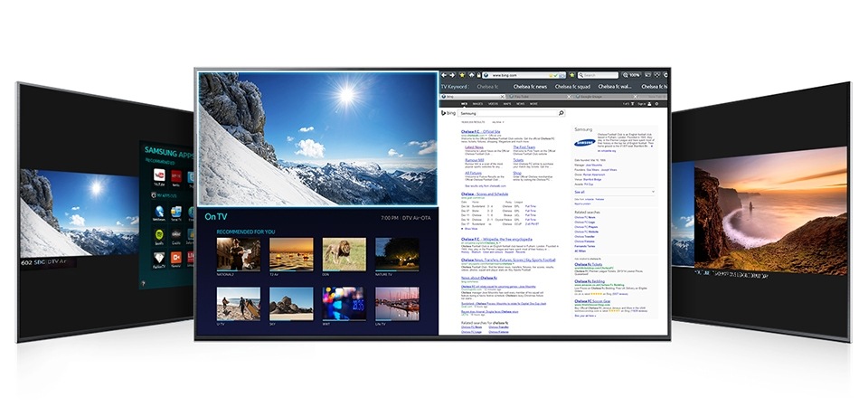This screenshot has width=868, height=407.
Task: Click the padlock security icon
Action: coord(479,75)
